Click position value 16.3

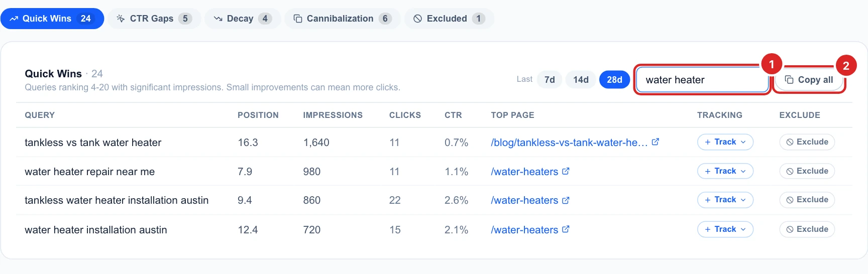(248, 143)
